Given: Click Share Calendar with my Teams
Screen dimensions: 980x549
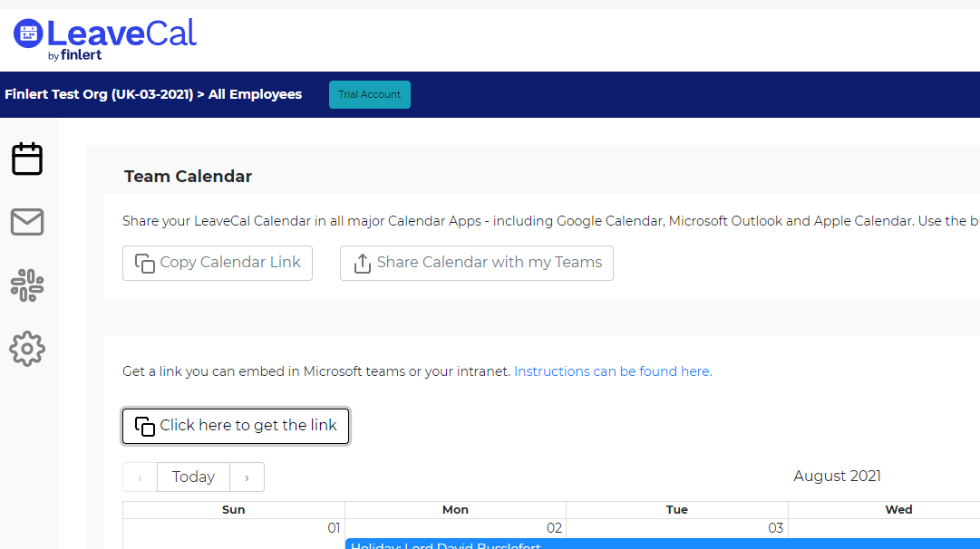Looking at the screenshot, I should (477, 263).
